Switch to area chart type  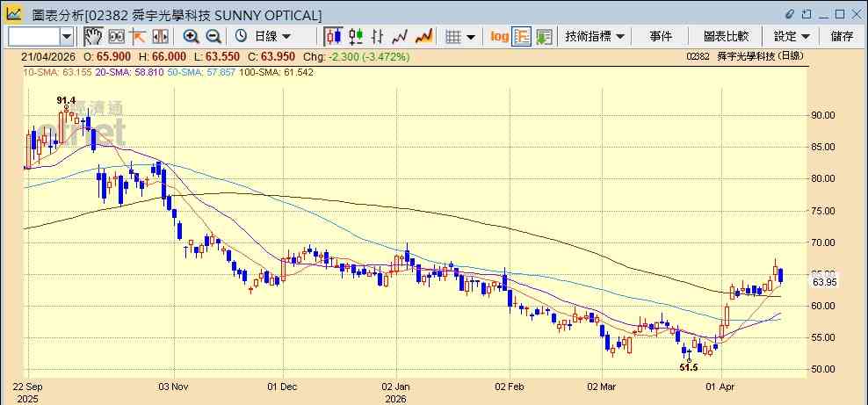(423, 37)
